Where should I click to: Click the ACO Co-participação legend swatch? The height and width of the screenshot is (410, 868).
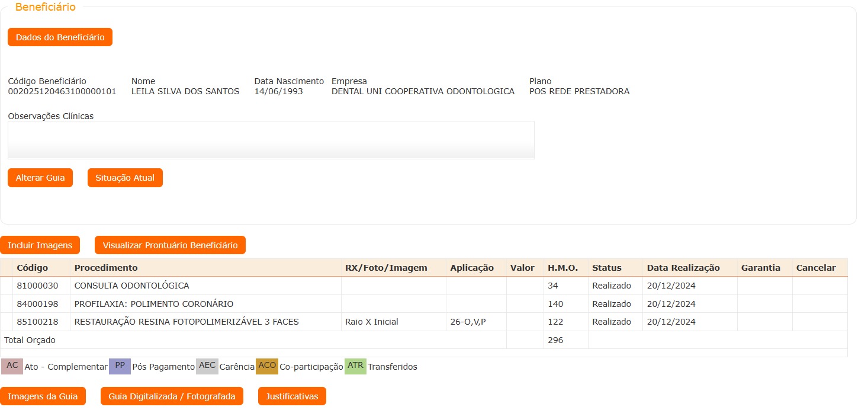(x=266, y=366)
